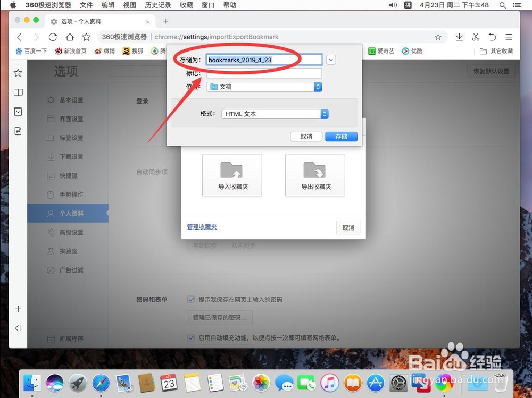This screenshot has height=398, width=532.
Task: Open the 历史记录 menu in menu bar
Action: tap(157, 5)
